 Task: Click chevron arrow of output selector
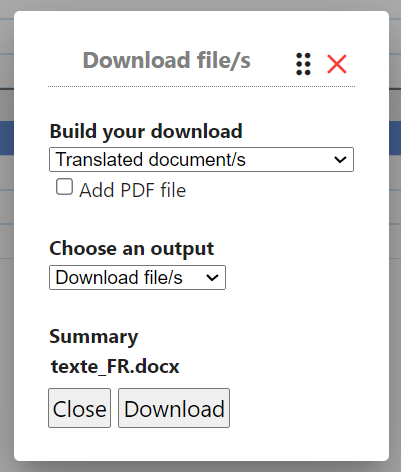(x=212, y=277)
